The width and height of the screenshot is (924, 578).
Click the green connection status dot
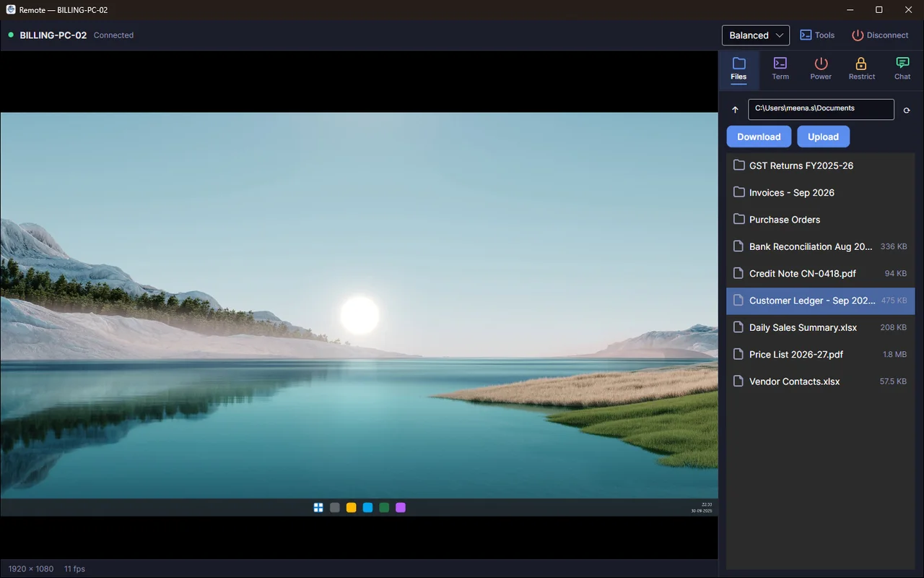(11, 35)
